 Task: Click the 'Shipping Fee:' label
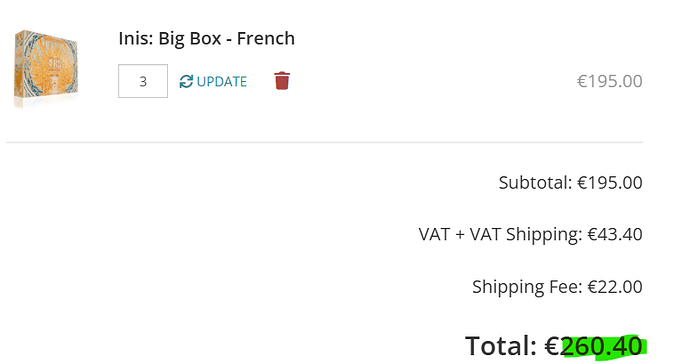pos(527,287)
